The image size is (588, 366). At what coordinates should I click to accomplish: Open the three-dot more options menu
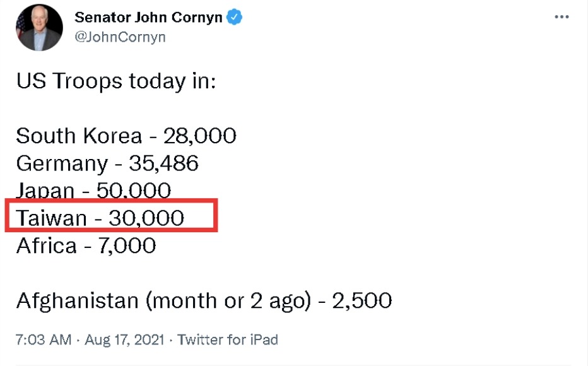pos(562,17)
